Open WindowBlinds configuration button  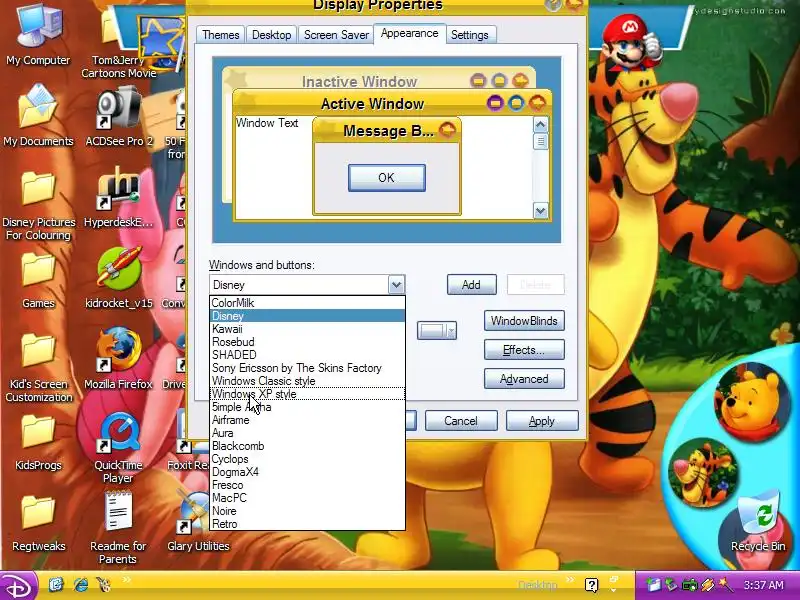524,321
